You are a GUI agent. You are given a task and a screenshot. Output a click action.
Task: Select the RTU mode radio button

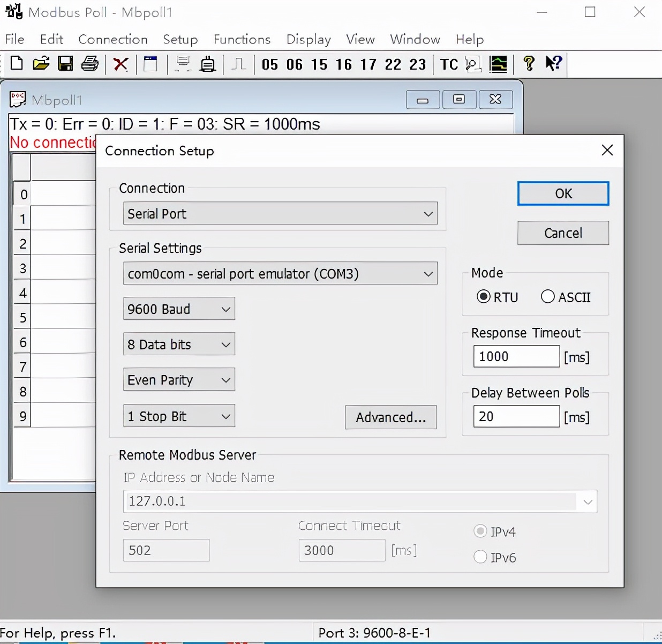(484, 297)
